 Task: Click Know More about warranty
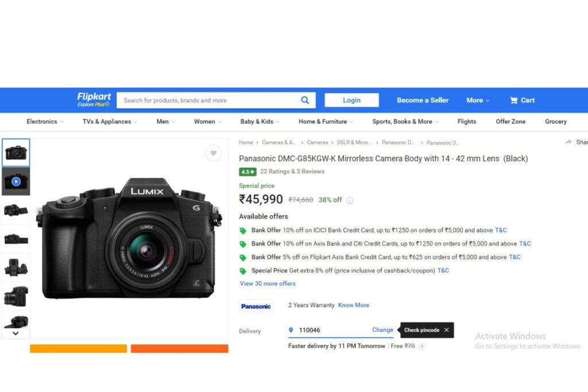[x=354, y=305]
